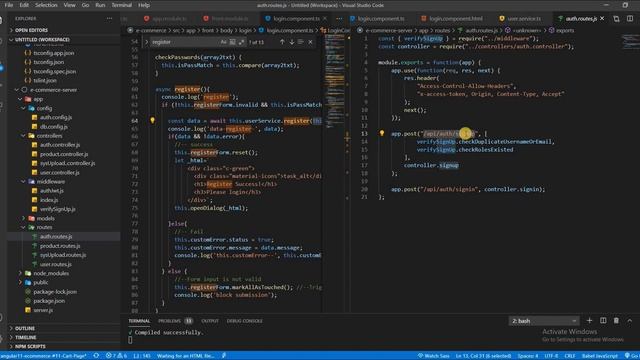Open the View menu
Viewport: 640px width, 360px height.
coord(69,5)
